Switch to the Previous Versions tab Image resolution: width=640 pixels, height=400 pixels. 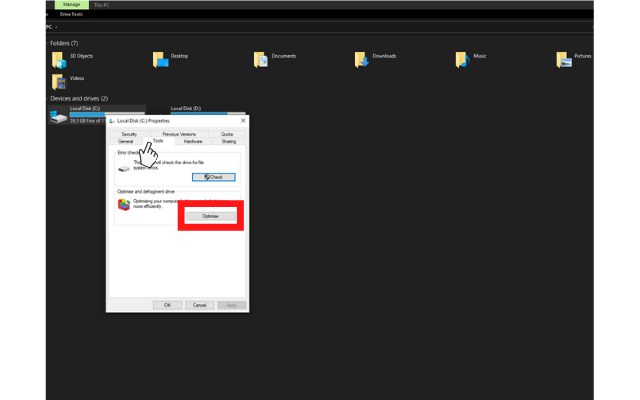tap(179, 134)
